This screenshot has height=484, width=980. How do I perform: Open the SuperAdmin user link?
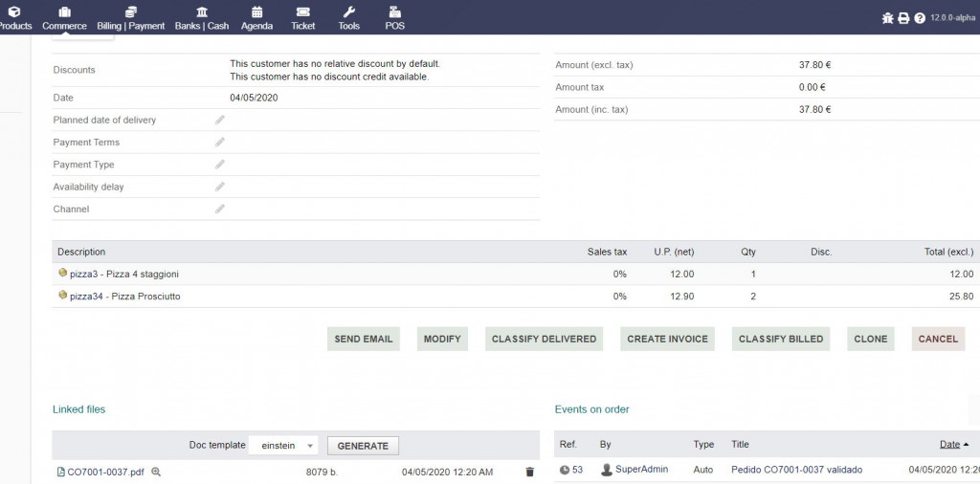tap(640, 470)
